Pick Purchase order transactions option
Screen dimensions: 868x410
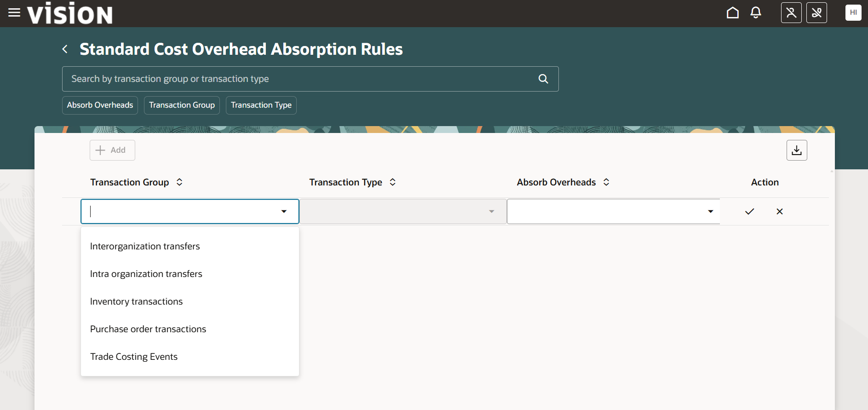pos(190,329)
